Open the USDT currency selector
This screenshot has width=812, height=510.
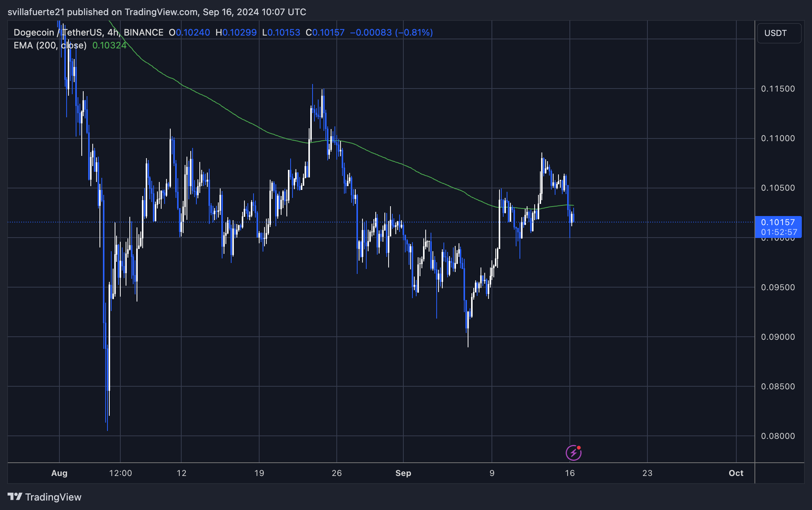(x=779, y=33)
